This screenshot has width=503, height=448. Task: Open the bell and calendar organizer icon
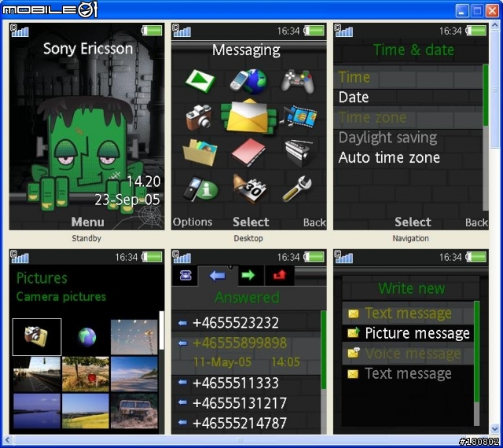click(x=250, y=189)
